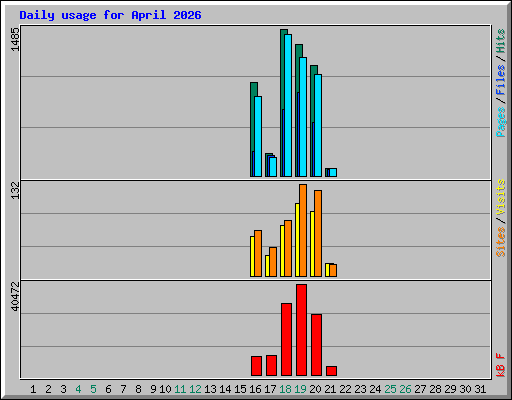This screenshot has height=400, width=512.
Task: Click the day 17 orange sites bar
Action: click(x=273, y=262)
